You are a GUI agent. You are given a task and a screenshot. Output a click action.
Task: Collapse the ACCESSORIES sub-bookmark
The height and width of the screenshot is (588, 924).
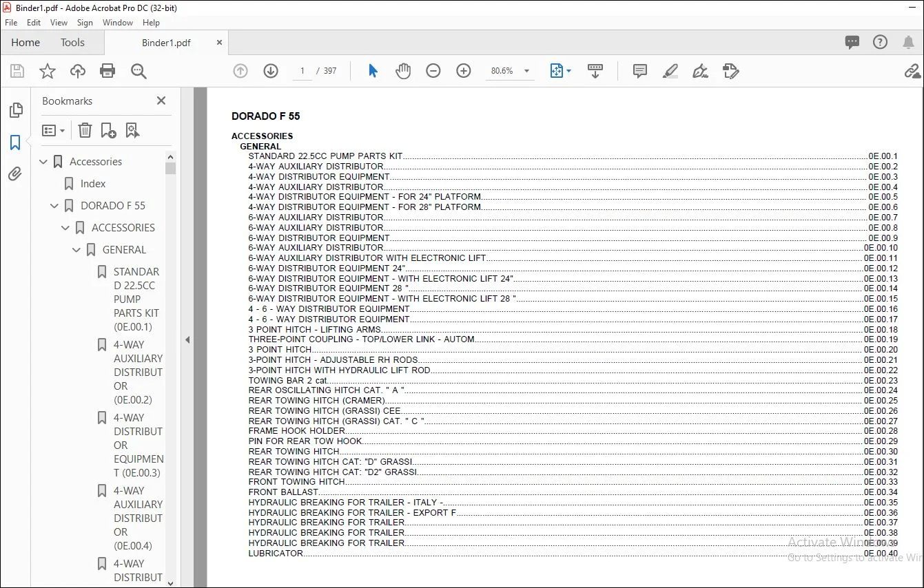click(x=65, y=228)
